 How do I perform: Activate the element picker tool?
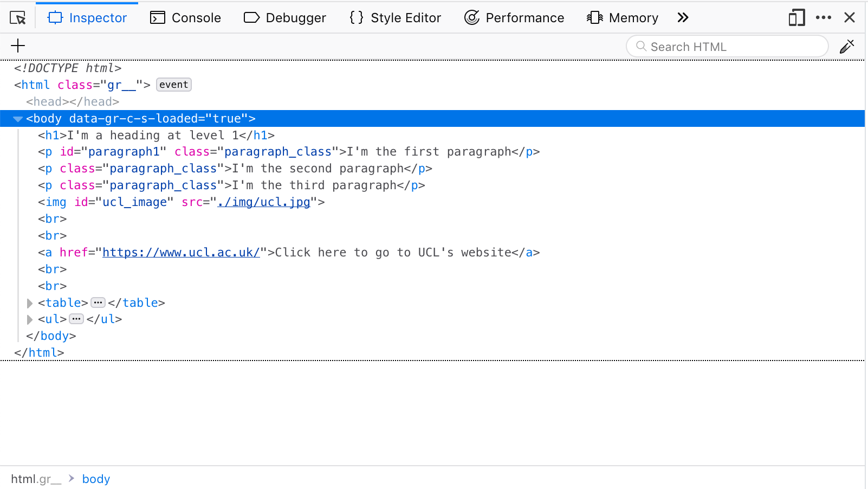tap(18, 18)
